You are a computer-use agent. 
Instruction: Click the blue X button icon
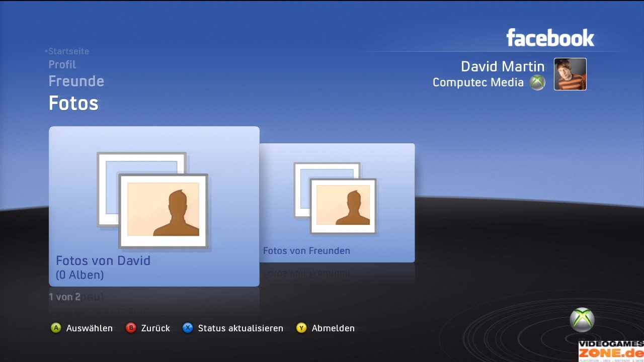point(188,328)
